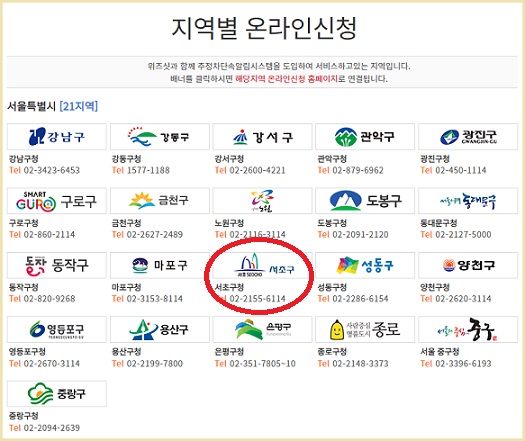Click the 서초구청 office name

[229, 287]
